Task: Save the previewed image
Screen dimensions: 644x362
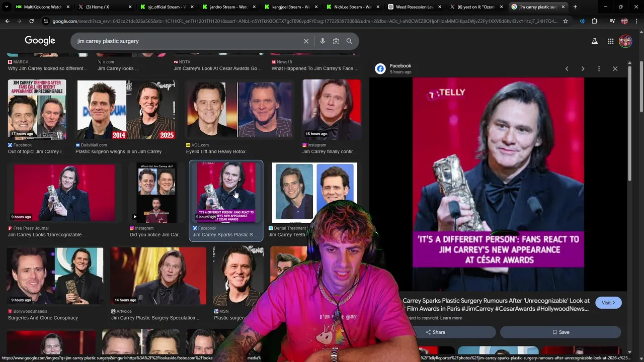Action: [x=560, y=332]
